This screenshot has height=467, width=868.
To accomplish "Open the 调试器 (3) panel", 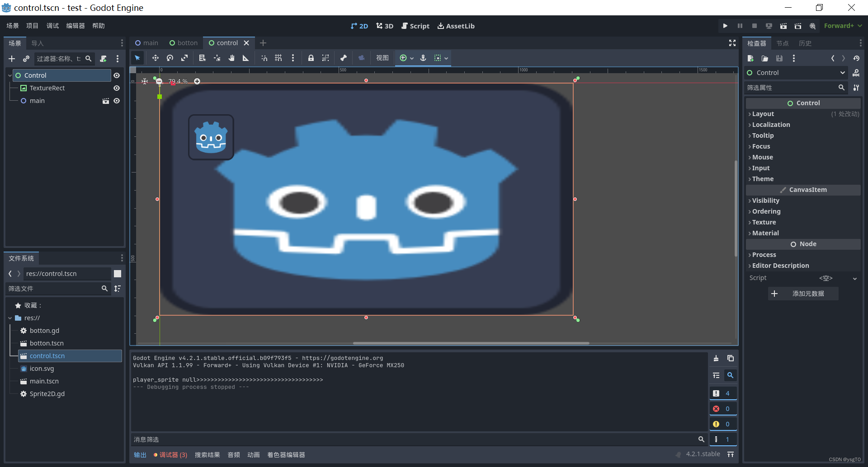I will 170,455.
